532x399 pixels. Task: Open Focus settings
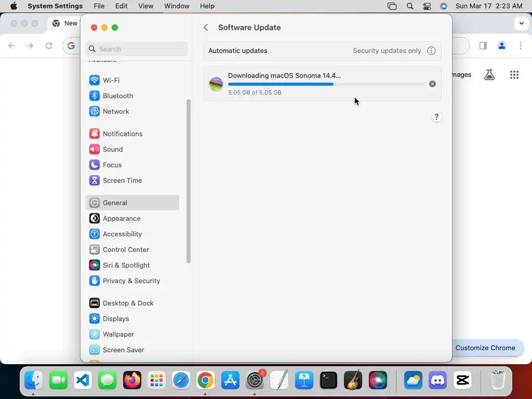[x=132, y=165]
